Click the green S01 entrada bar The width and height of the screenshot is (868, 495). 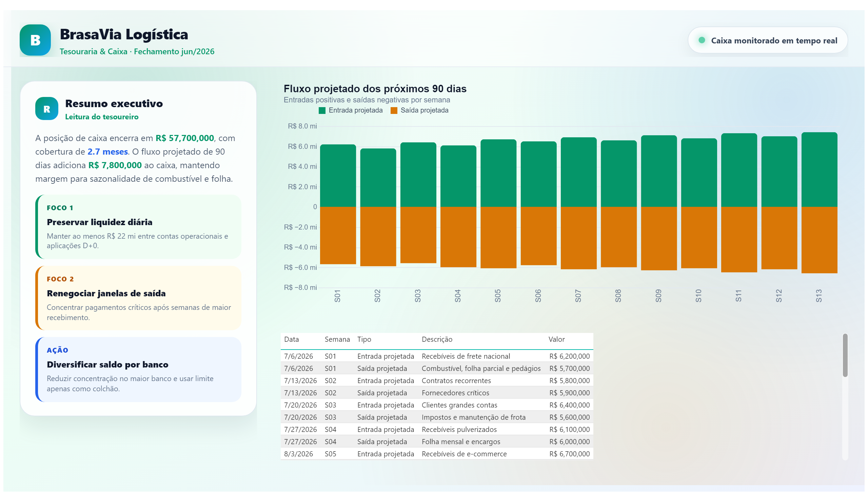tap(338, 175)
